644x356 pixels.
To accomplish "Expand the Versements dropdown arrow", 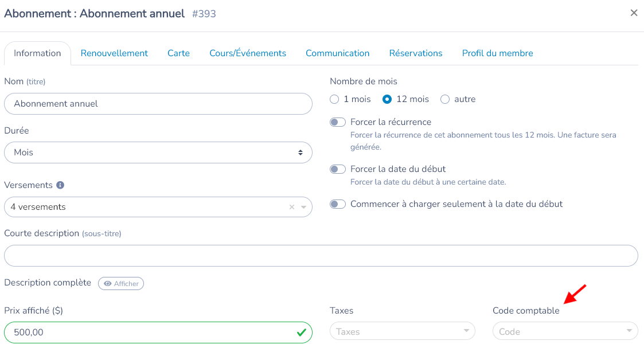I will 304,207.
